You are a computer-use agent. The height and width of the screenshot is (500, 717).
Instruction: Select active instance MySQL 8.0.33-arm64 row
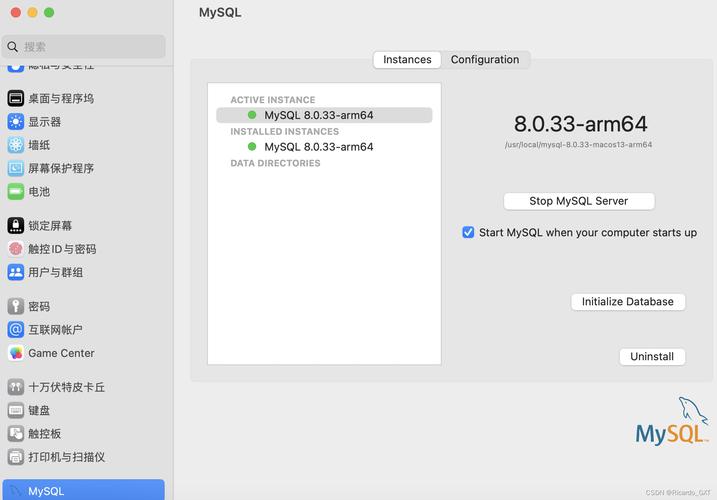click(x=324, y=115)
